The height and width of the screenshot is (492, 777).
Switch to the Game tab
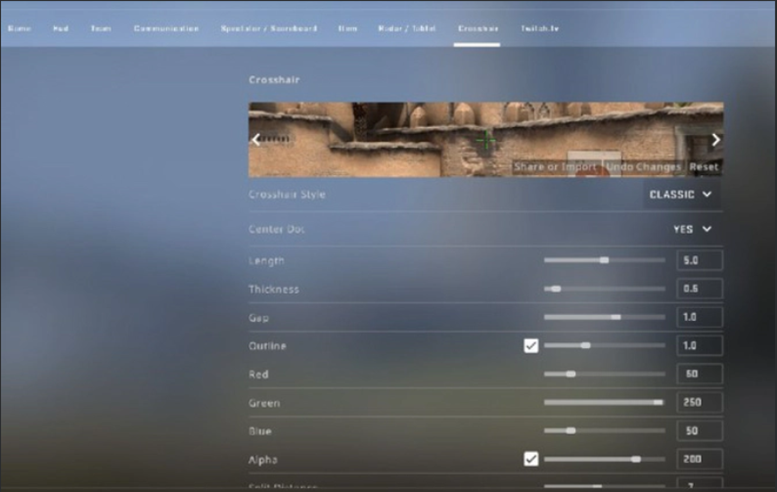coord(20,28)
